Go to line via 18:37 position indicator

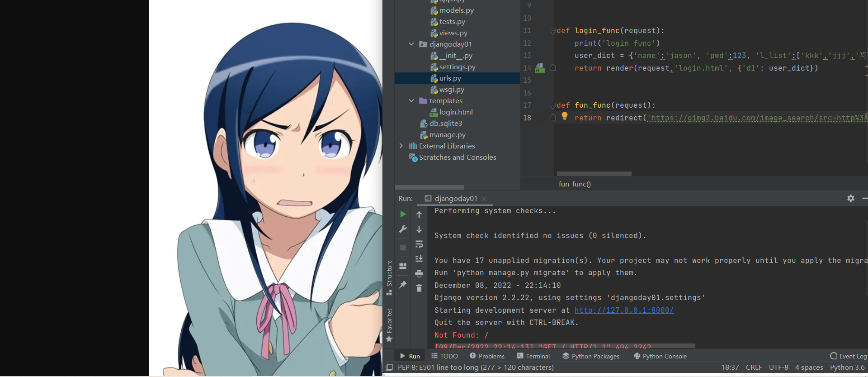[x=730, y=367]
